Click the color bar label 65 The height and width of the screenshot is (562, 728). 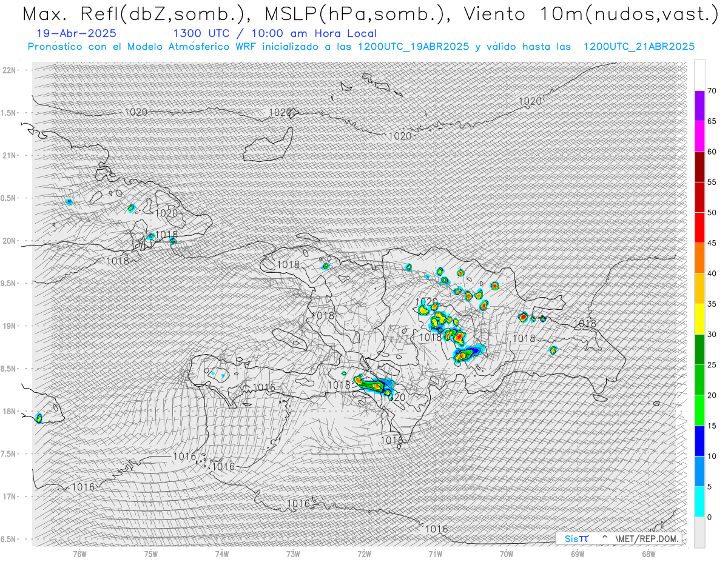click(x=712, y=121)
